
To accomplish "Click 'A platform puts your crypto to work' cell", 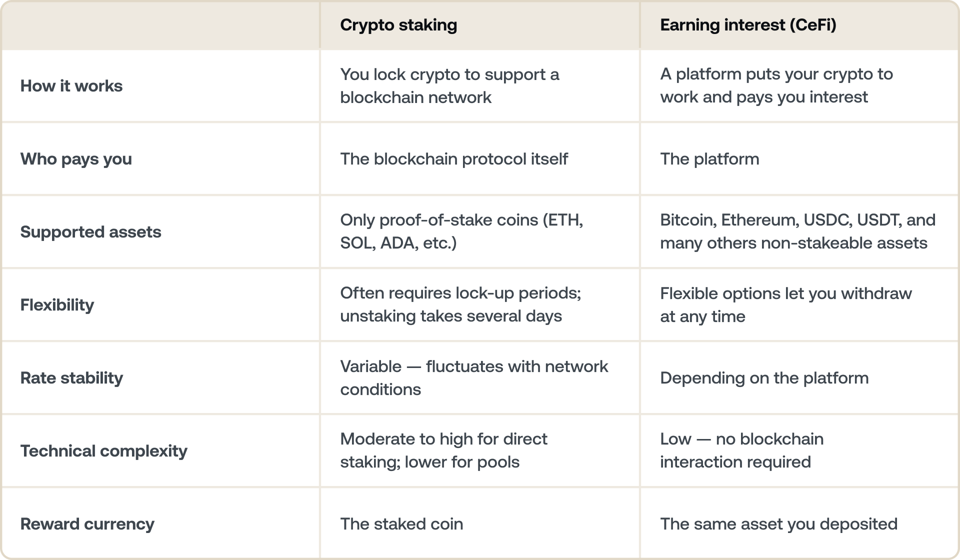I will click(776, 85).
